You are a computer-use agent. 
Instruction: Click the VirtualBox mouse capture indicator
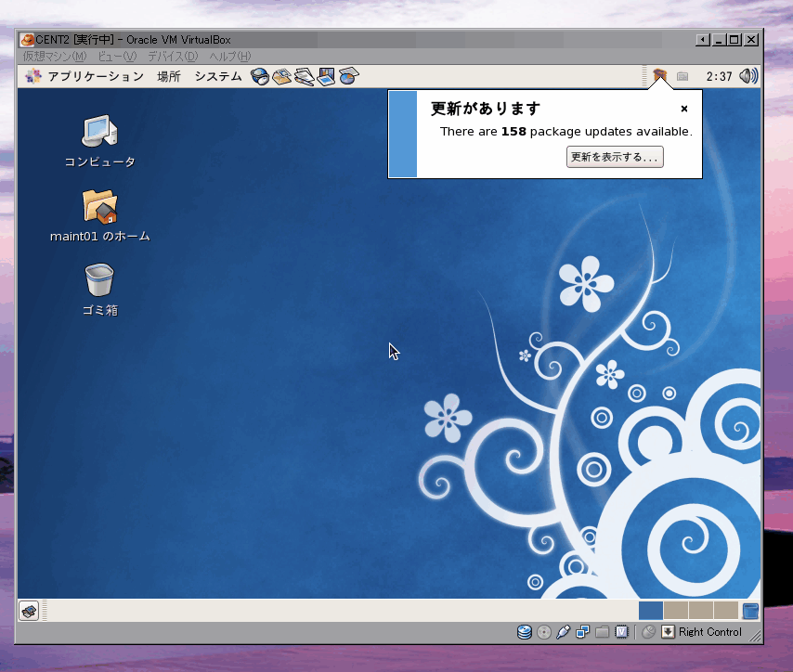point(648,632)
